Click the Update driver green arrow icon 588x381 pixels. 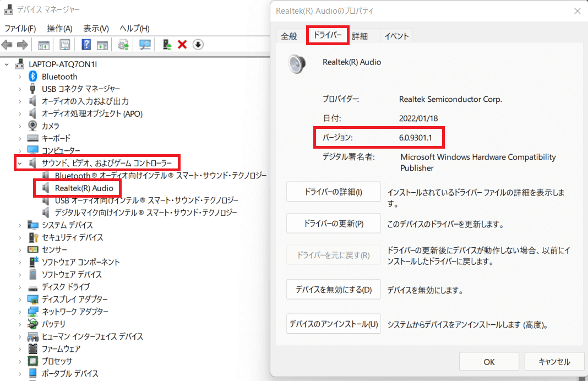click(x=167, y=45)
